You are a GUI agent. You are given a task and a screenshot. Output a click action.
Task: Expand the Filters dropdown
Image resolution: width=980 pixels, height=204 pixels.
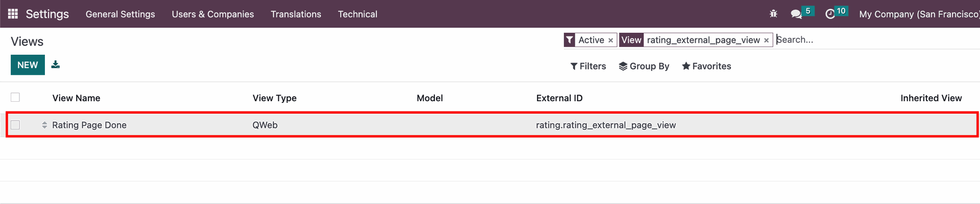coord(588,66)
